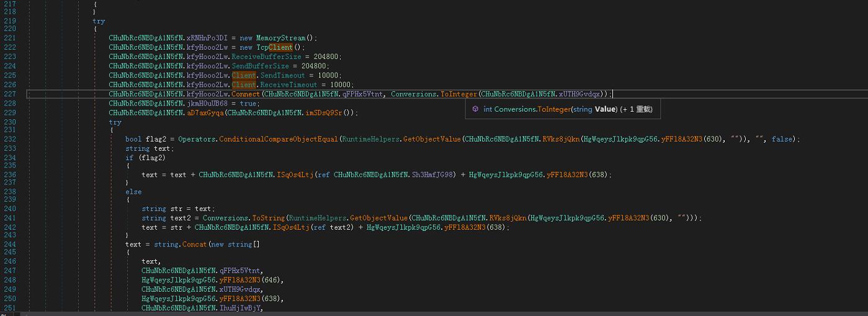
Task: Click "Concat" method on line 244
Action: 194,245
